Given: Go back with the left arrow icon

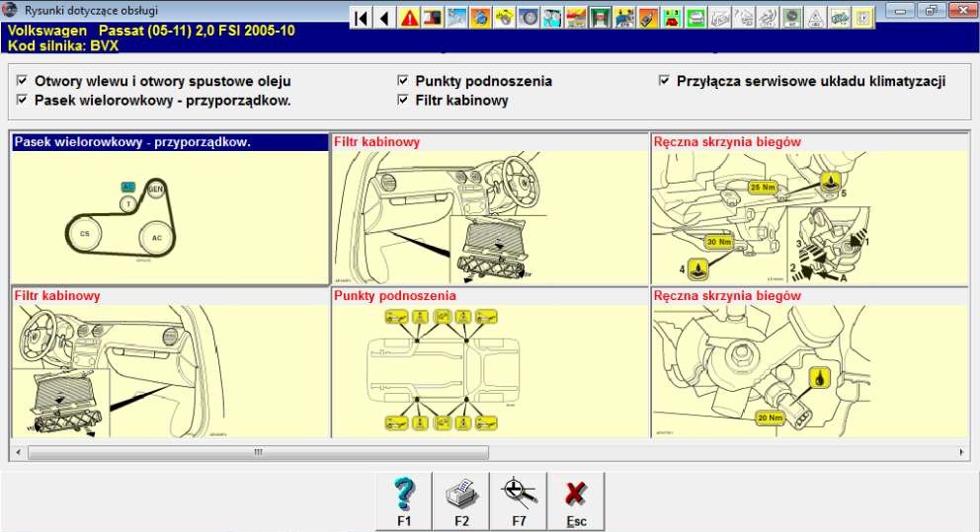Looking at the screenshot, I should (385, 18).
